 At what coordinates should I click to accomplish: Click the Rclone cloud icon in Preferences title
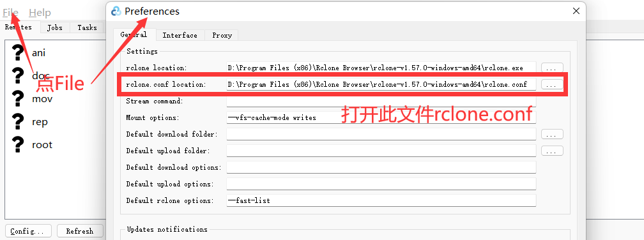point(116,11)
